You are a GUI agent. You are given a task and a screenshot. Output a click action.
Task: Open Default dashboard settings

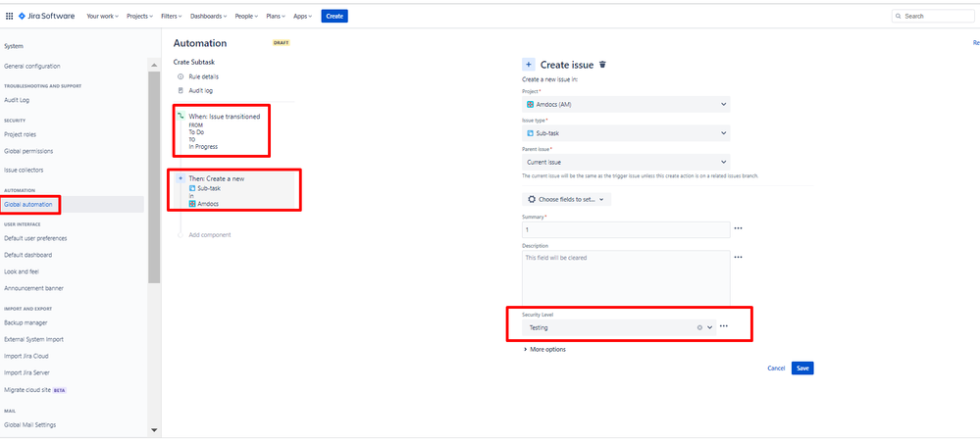tap(28, 255)
